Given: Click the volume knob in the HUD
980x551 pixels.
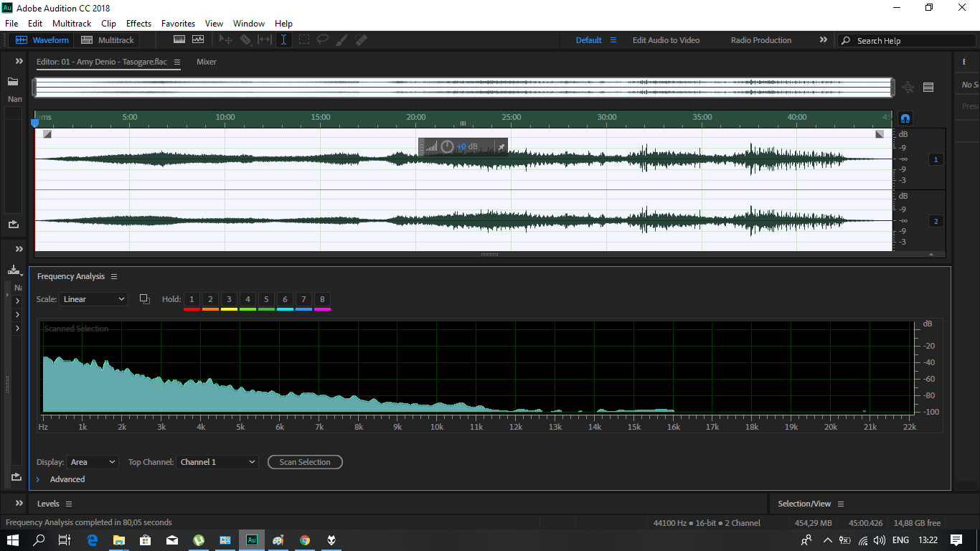Looking at the screenshot, I should (447, 147).
